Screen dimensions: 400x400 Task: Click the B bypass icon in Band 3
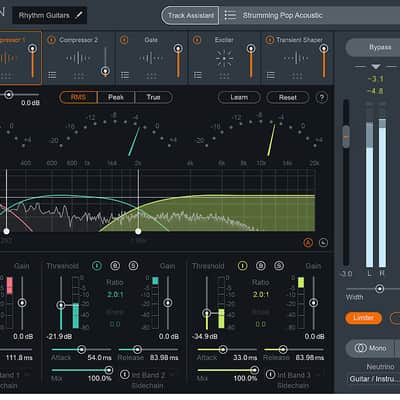click(261, 266)
